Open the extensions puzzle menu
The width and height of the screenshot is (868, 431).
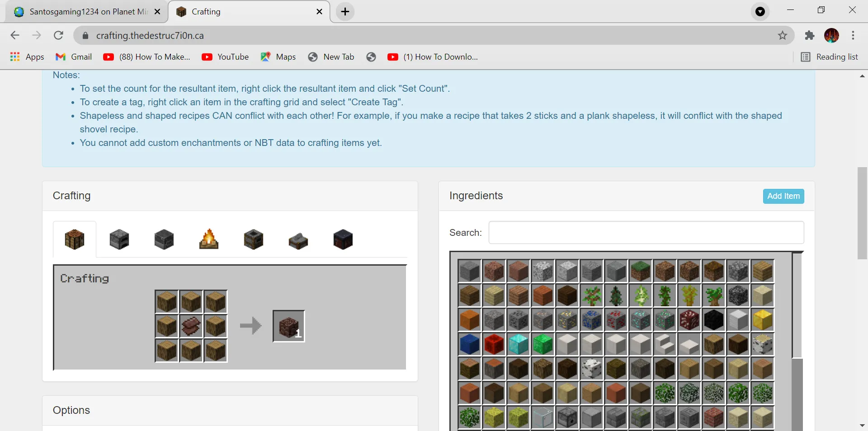click(810, 35)
